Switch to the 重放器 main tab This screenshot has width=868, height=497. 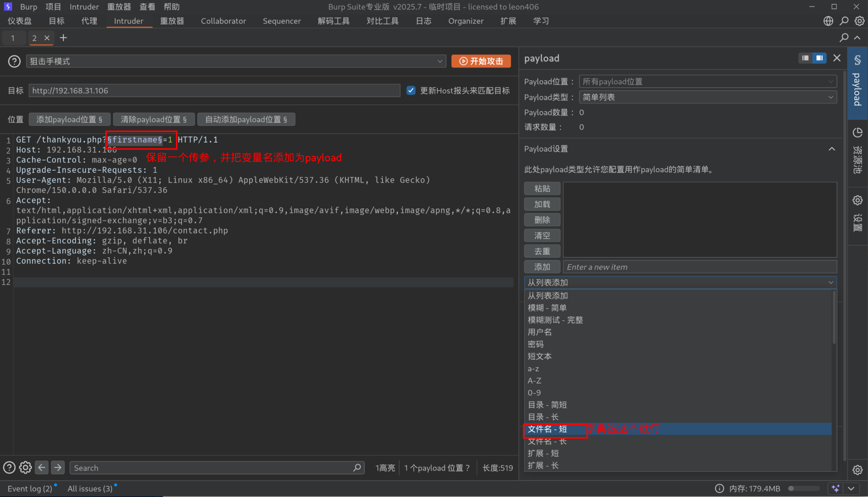click(x=172, y=21)
